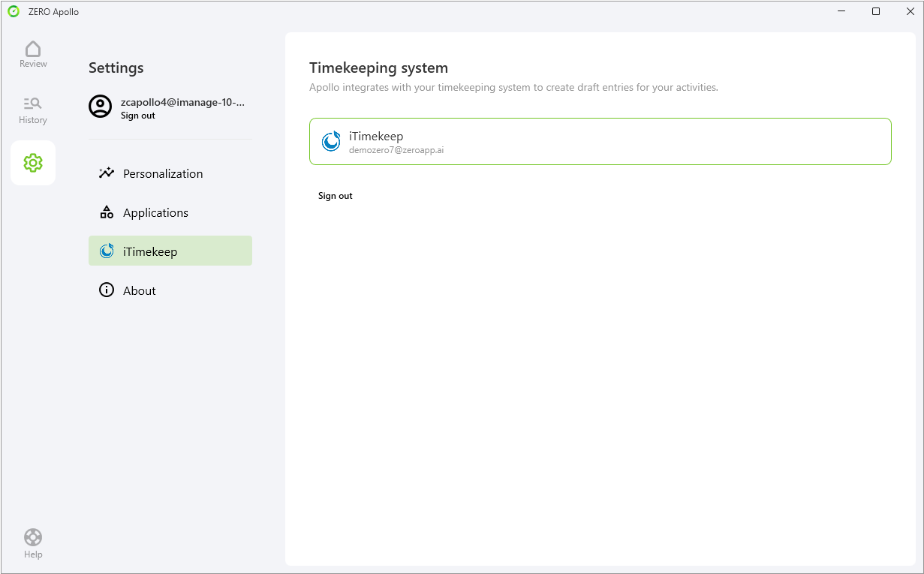The image size is (924, 574).
Task: Close the ZERO Apollo window
Action: click(x=910, y=11)
